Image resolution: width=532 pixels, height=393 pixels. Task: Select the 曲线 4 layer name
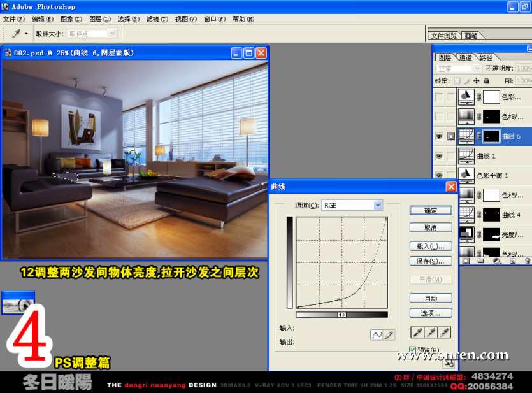coord(511,215)
